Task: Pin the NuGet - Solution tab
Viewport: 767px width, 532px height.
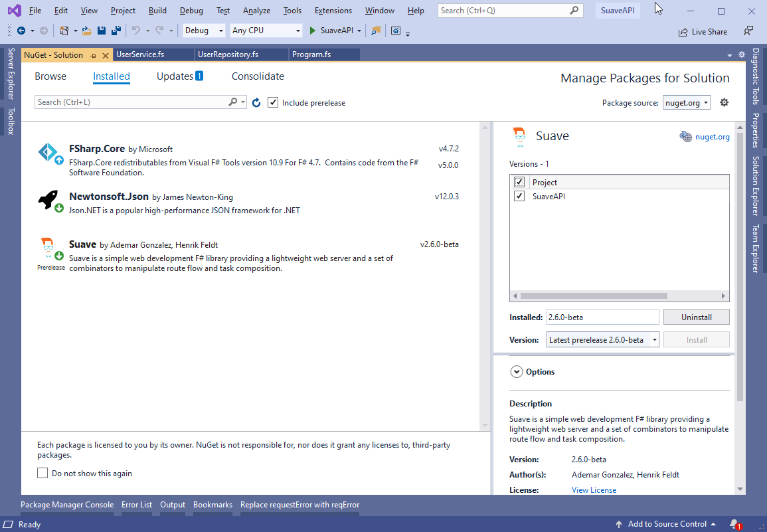Action: click(94, 55)
